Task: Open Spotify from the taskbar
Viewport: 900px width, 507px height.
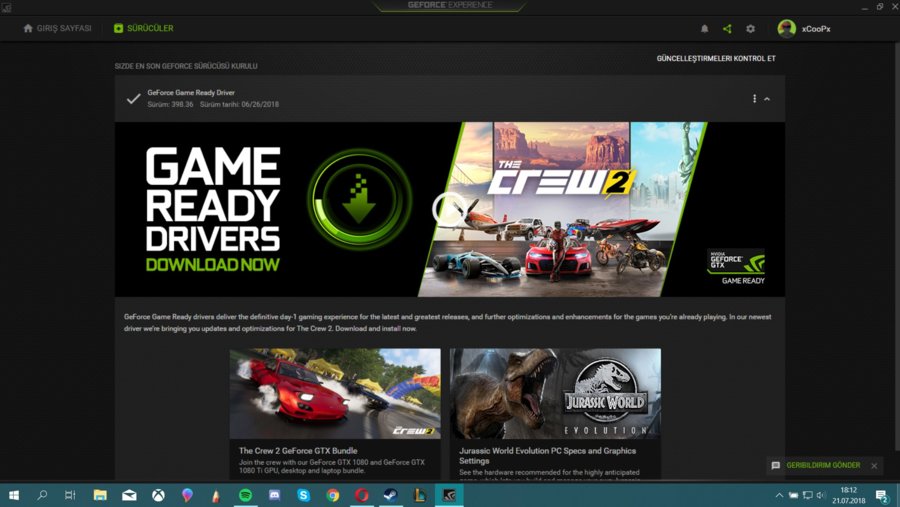Action: coord(245,495)
